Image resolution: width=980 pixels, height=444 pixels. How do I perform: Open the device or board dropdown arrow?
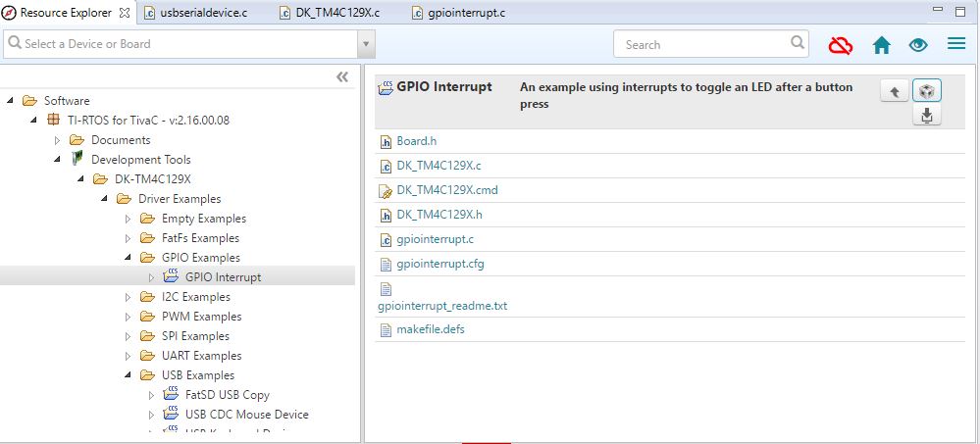[x=366, y=44]
